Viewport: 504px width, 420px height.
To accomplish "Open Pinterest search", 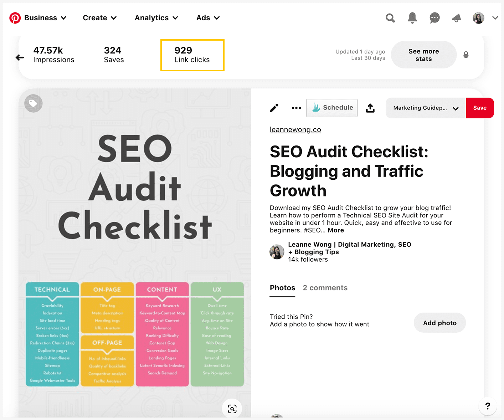I will tap(390, 18).
